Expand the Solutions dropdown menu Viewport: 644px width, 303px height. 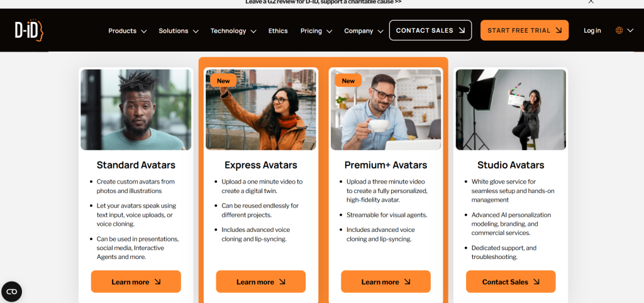click(x=179, y=31)
